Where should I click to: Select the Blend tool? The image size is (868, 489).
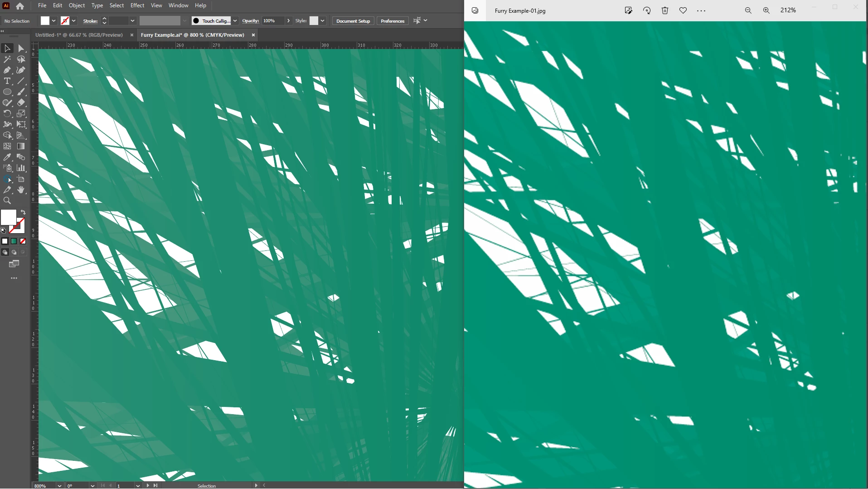click(x=21, y=157)
